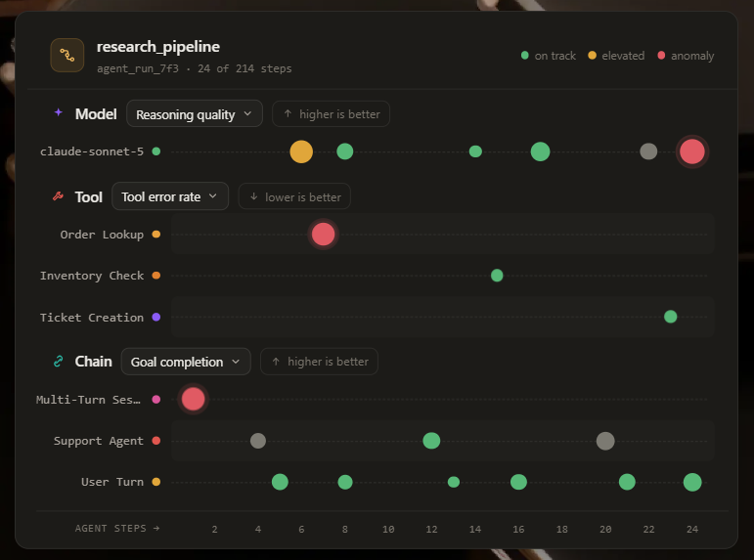The image size is (754, 560).
Task: Click the orange dot beside Inventory Check
Action: pyautogui.click(x=155, y=276)
